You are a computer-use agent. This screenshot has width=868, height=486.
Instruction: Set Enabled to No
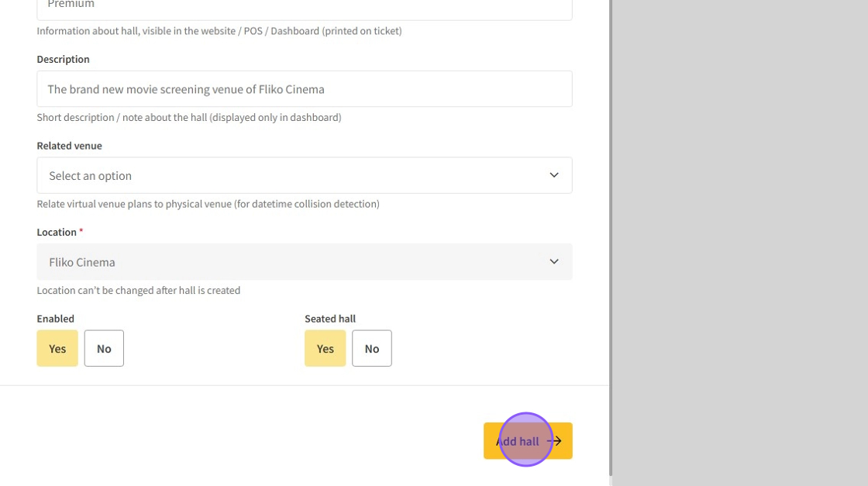(x=104, y=349)
